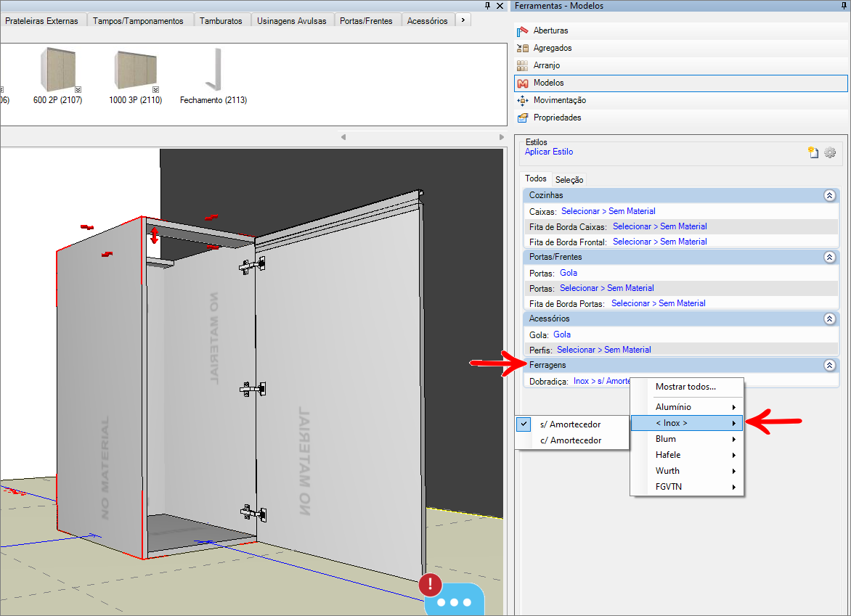Collapse the Cozinhas section
Screen dimensions: 851x616
point(829,195)
